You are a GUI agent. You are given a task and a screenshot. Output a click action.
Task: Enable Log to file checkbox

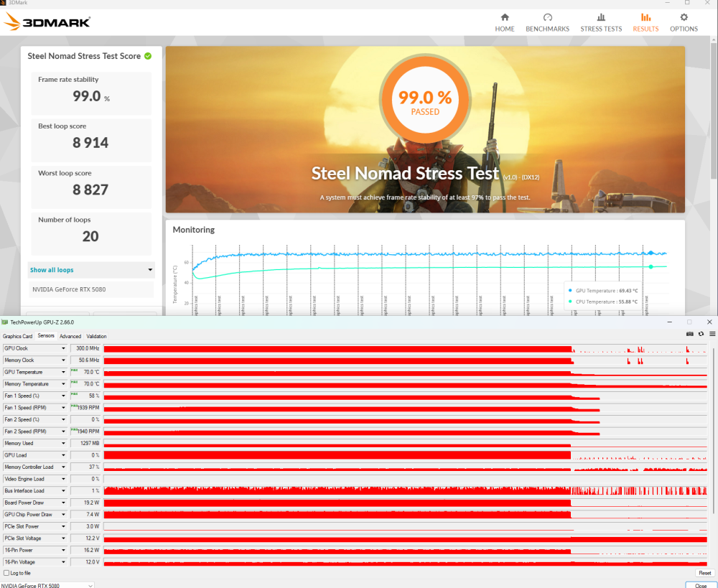coord(6,573)
